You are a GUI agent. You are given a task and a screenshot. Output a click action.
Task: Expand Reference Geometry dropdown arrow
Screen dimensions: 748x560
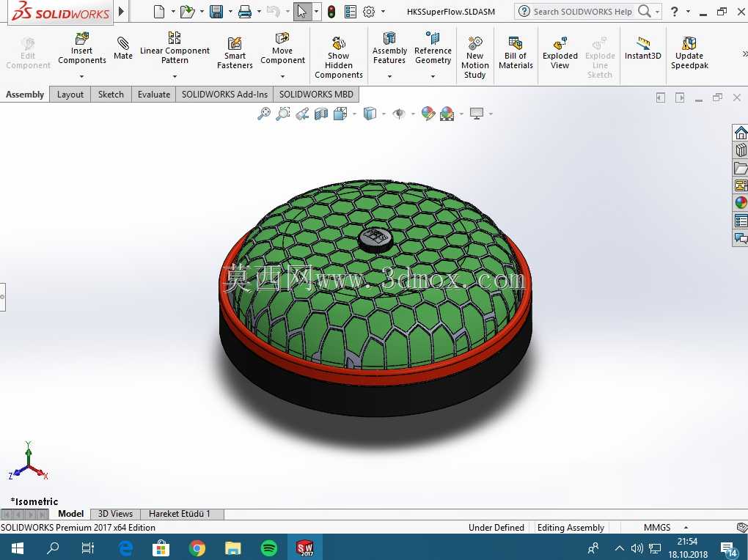433,76
